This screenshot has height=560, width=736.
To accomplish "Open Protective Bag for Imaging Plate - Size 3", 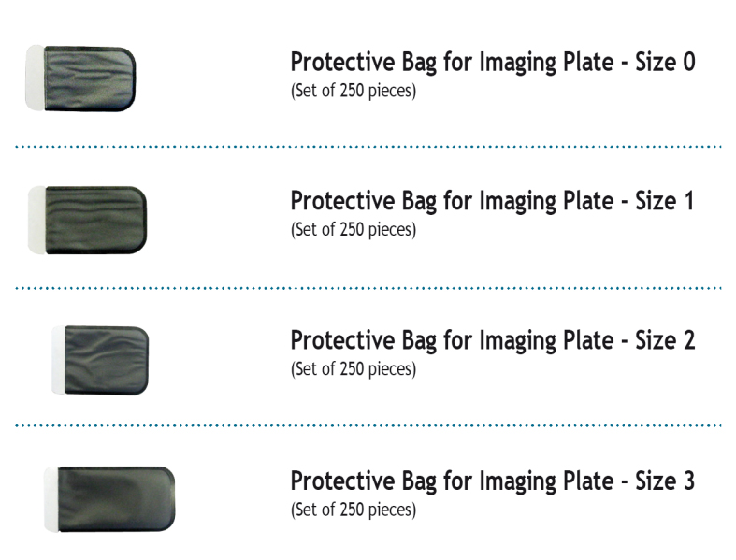I will click(493, 481).
